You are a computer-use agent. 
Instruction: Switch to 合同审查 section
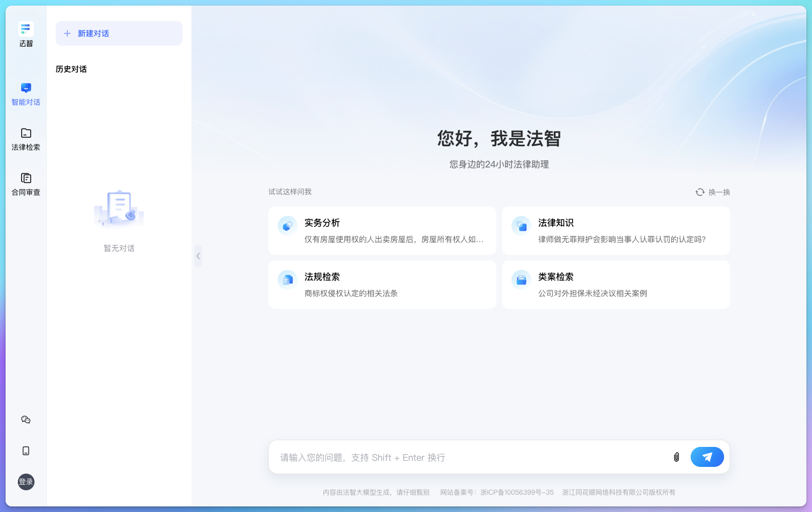(x=26, y=184)
